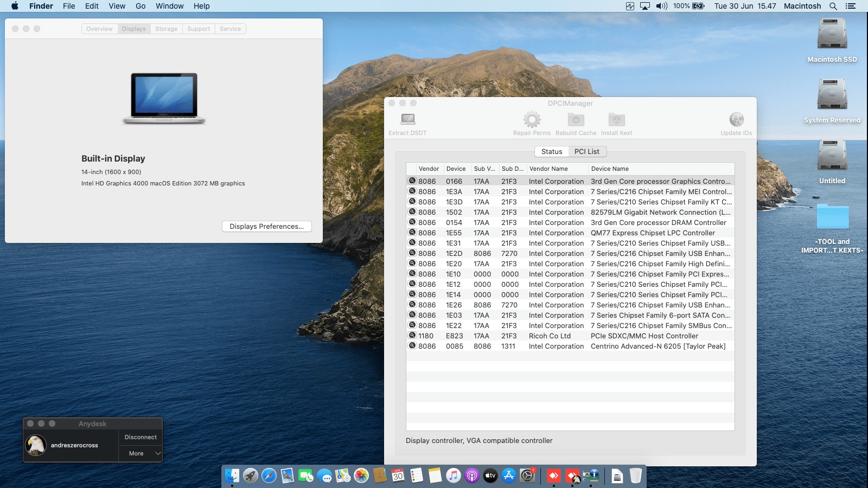Open the App Store dock icon
The height and width of the screenshot is (488, 868).
509,476
